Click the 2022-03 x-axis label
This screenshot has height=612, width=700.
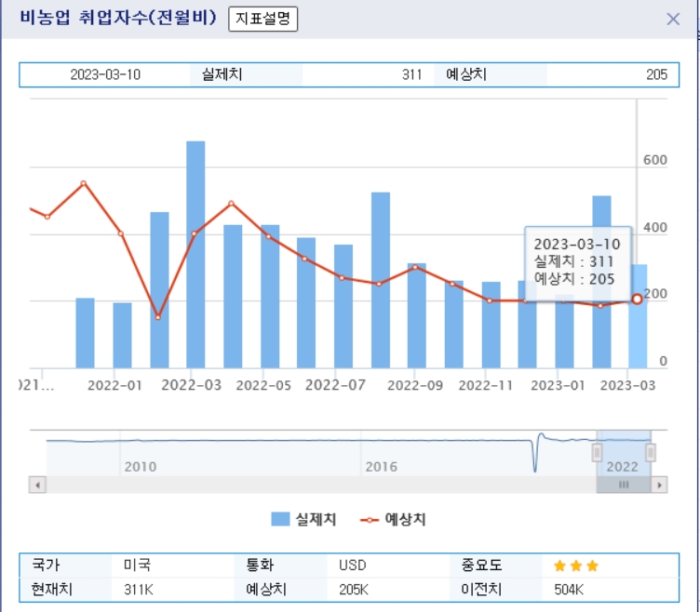point(191,385)
